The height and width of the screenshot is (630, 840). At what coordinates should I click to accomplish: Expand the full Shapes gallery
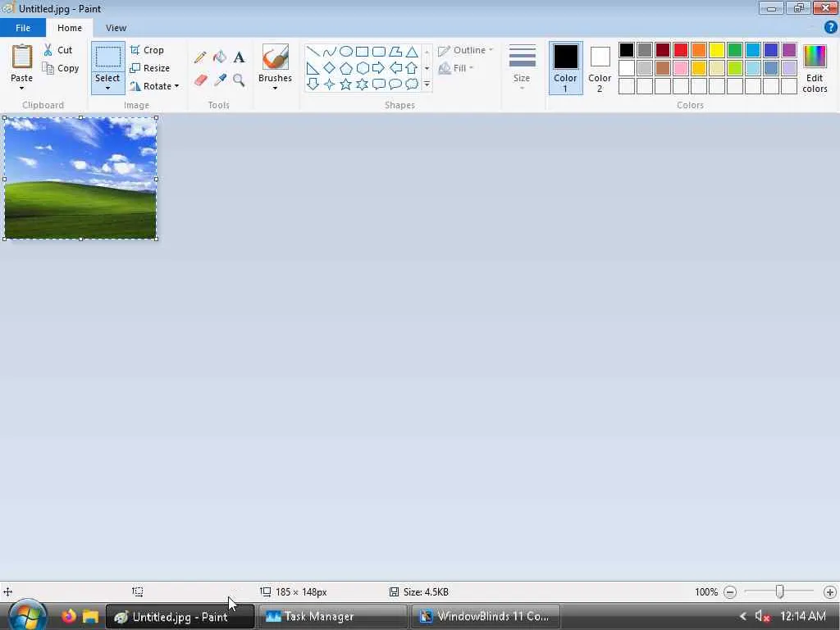pos(427,84)
